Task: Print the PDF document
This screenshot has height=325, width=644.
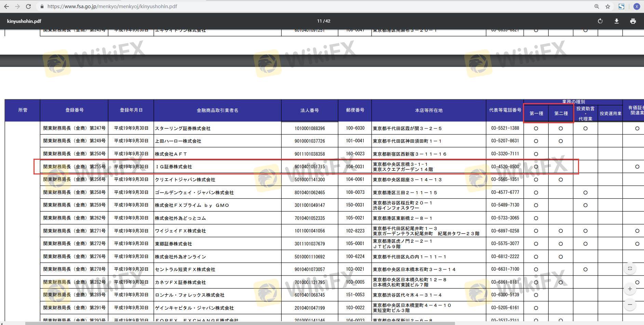Action: tap(633, 21)
